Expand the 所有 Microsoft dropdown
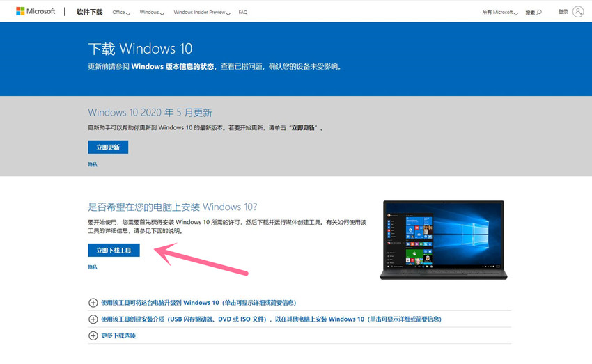This screenshot has width=592, height=364. [500, 13]
